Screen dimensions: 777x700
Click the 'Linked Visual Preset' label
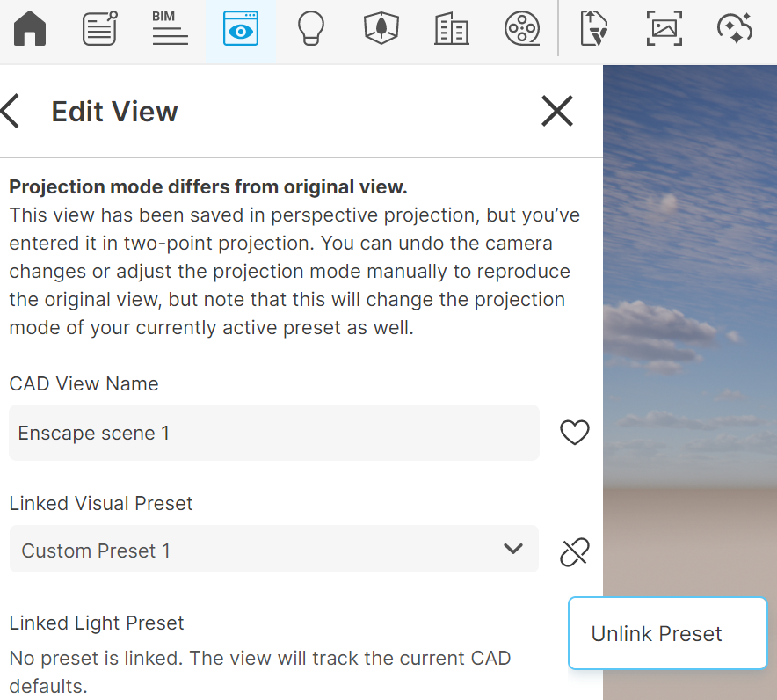[101, 503]
